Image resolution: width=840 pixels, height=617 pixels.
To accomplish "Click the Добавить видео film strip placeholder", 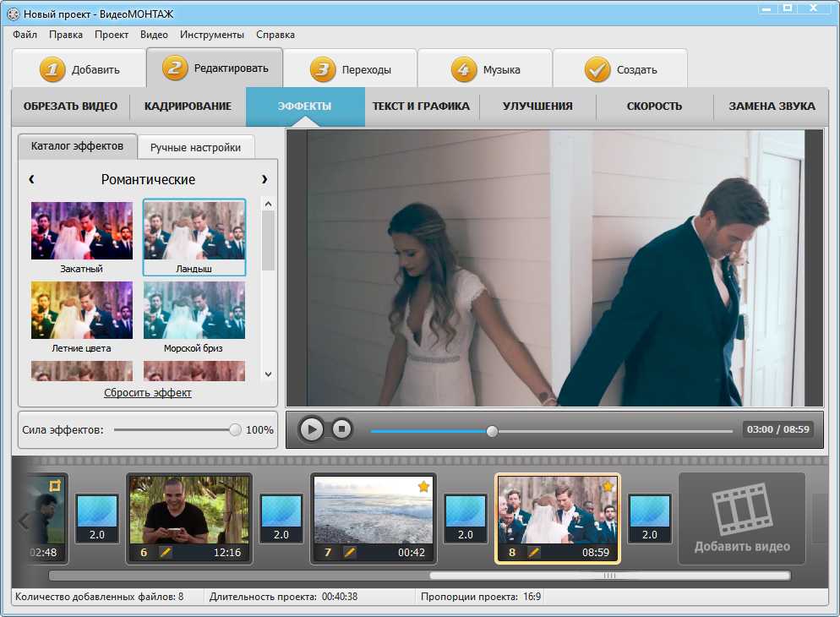I will (x=742, y=518).
